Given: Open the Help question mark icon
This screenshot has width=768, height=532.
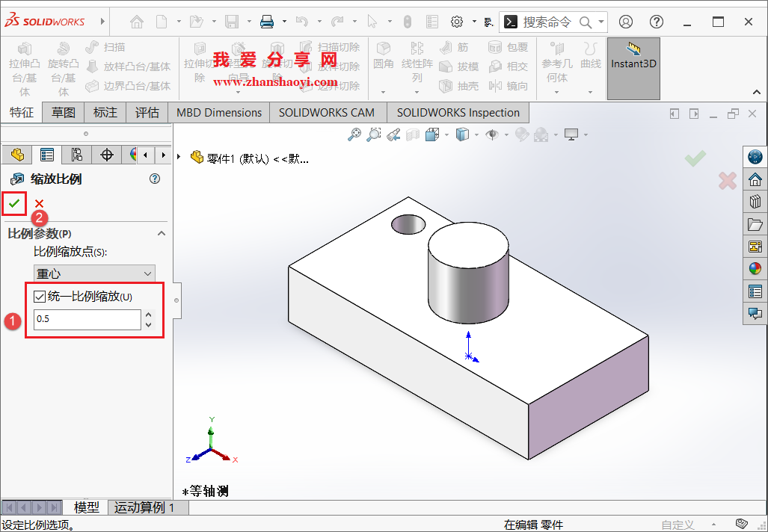Looking at the screenshot, I should [x=657, y=22].
